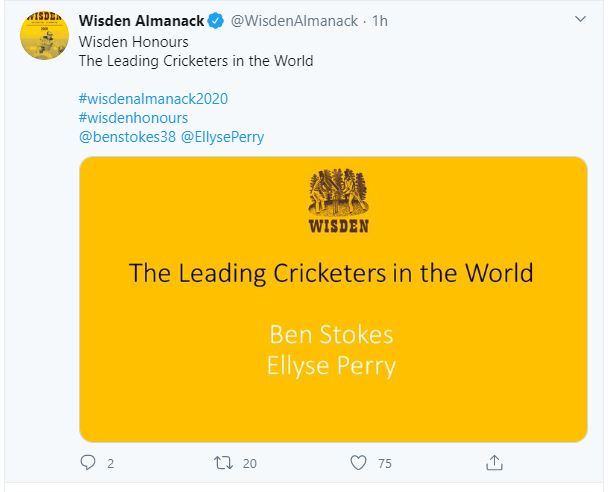Screen dimensions: 613x492
Task: Go to the @EllysePerry profile mention
Action: click(x=222, y=137)
